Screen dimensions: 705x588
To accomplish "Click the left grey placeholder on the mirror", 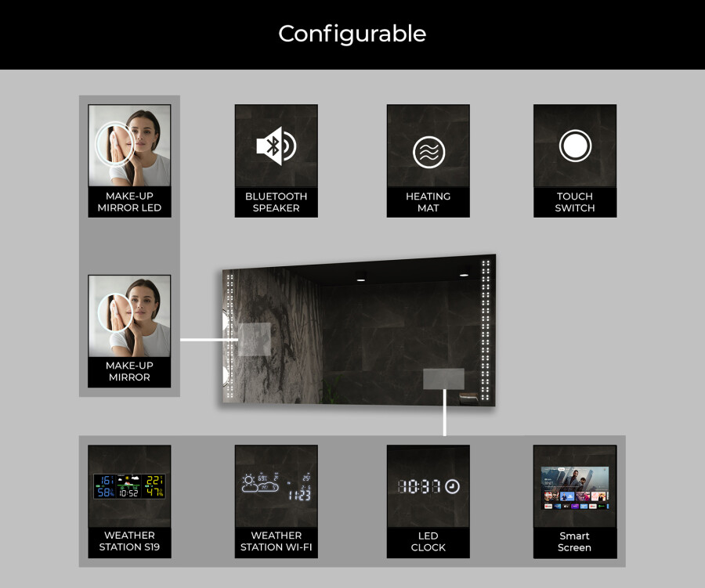I will tap(254, 339).
